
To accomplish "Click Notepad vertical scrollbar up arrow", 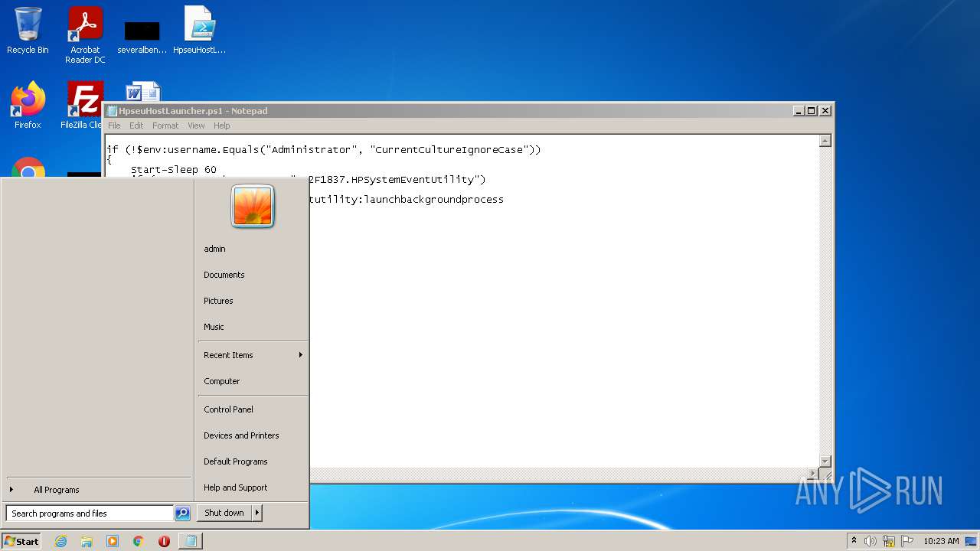I will click(825, 141).
